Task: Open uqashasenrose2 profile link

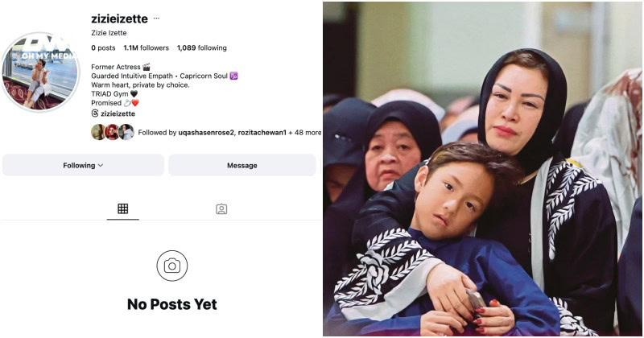Action: pyautogui.click(x=206, y=132)
